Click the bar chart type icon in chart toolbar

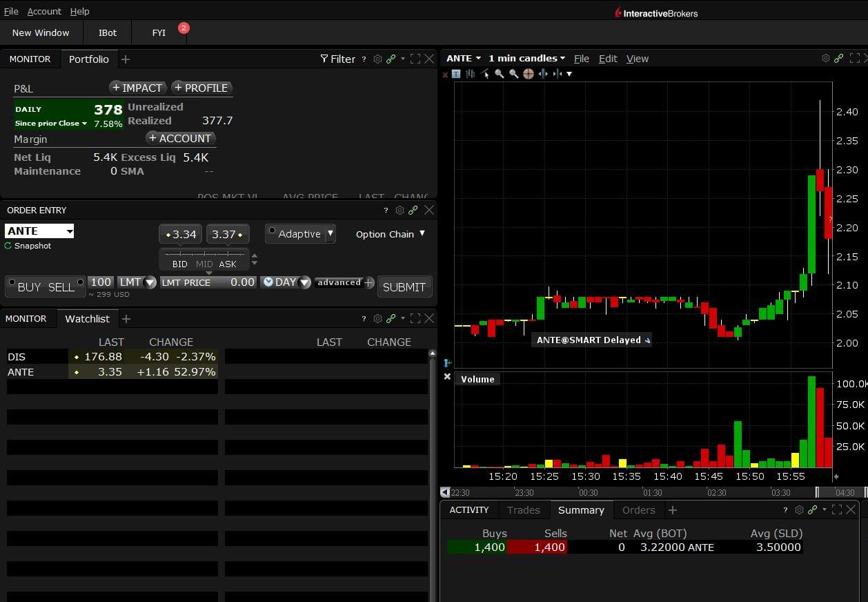471,74
